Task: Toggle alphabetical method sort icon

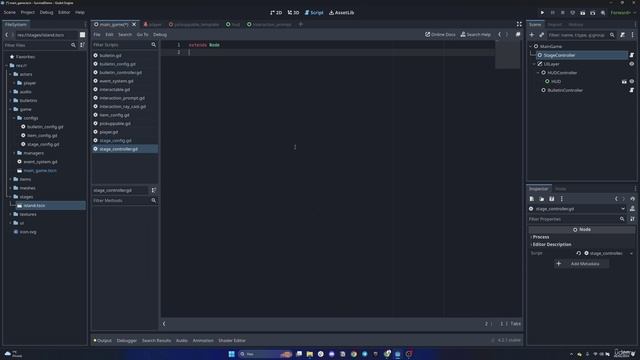Action: point(154,190)
